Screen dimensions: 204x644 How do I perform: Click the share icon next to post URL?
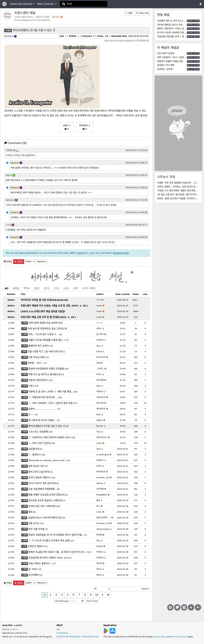(148, 41)
